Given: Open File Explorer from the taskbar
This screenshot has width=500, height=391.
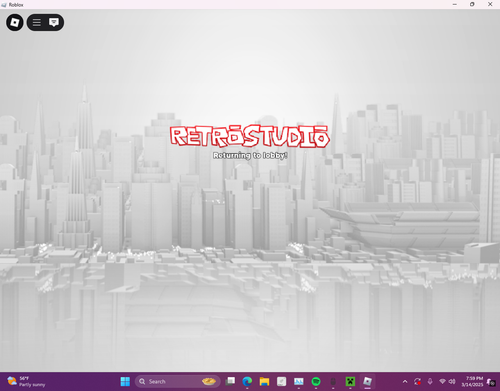Looking at the screenshot, I should click(x=264, y=381).
